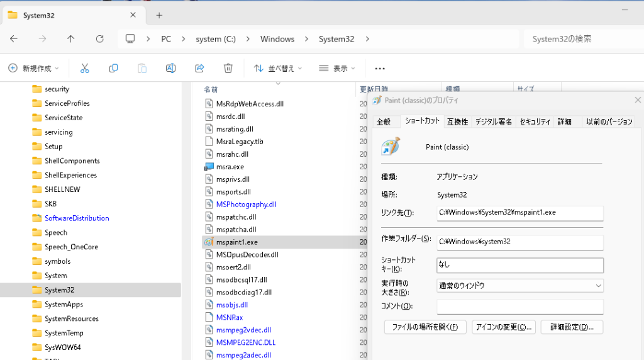The height and width of the screenshot is (360, 644).
Task: Click the コメント input field
Action: click(520, 306)
